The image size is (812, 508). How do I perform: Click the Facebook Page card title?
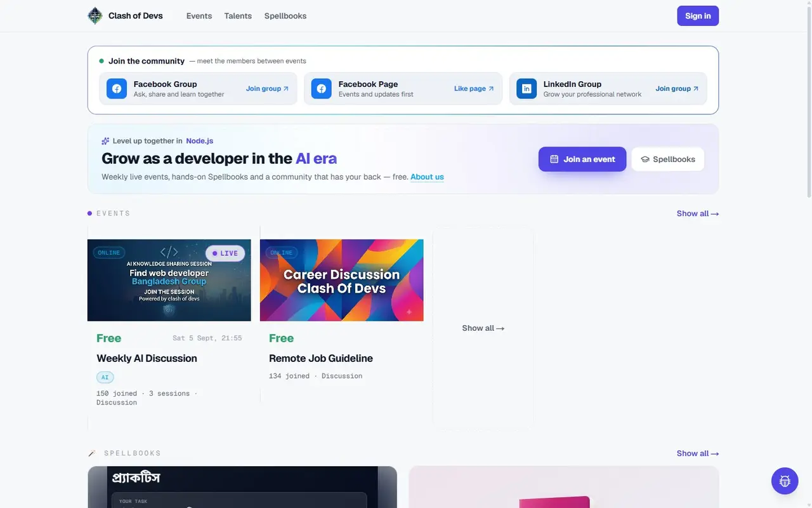pyautogui.click(x=369, y=84)
